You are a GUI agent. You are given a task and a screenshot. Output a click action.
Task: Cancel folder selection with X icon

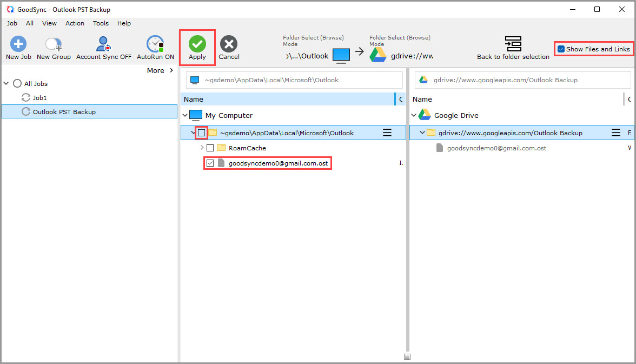(x=229, y=44)
